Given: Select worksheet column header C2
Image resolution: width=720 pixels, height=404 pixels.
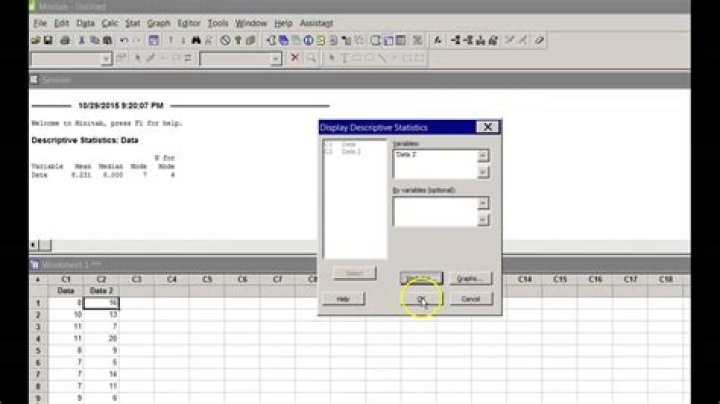Looking at the screenshot, I should click(x=101, y=279).
